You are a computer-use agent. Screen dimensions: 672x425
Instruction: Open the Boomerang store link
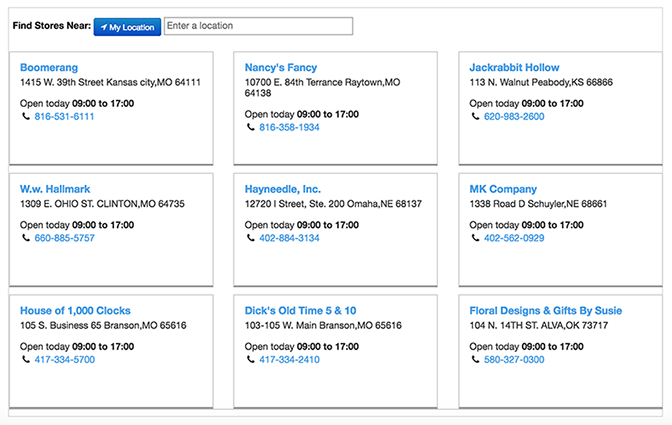point(49,67)
